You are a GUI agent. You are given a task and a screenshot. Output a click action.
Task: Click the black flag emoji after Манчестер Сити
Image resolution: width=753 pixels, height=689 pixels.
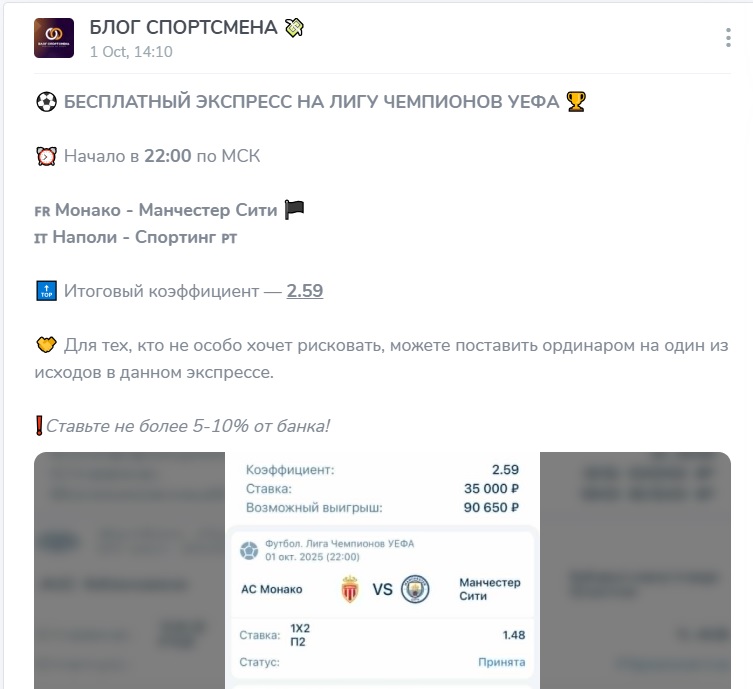294,210
